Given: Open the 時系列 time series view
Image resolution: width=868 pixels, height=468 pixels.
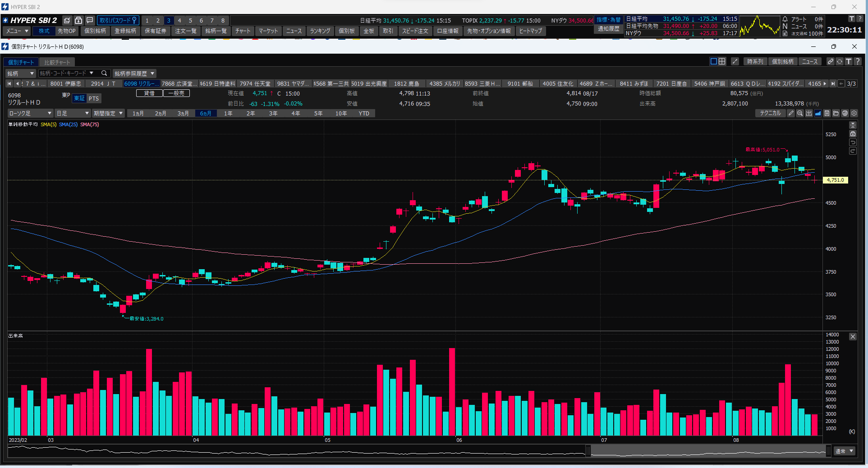Looking at the screenshot, I should (x=755, y=62).
